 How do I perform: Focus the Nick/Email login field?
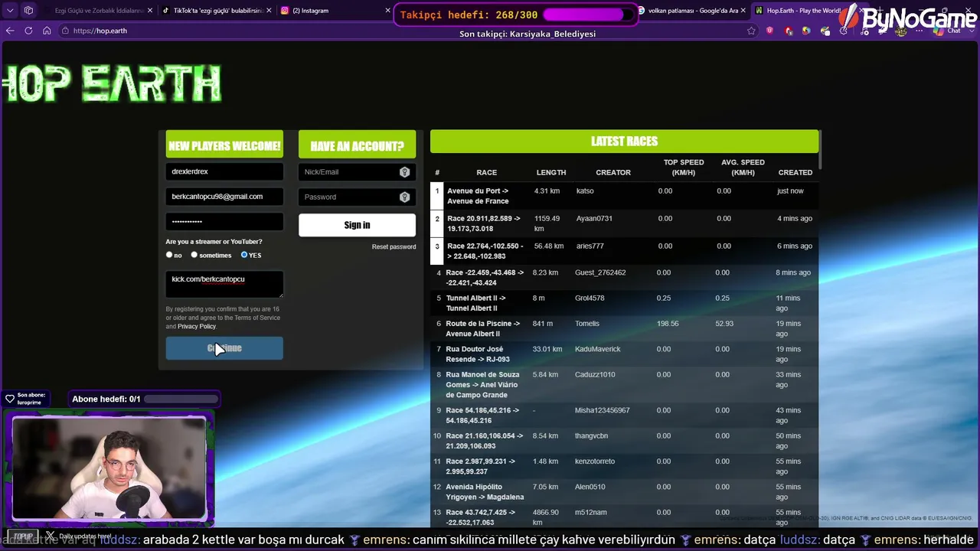(x=357, y=172)
